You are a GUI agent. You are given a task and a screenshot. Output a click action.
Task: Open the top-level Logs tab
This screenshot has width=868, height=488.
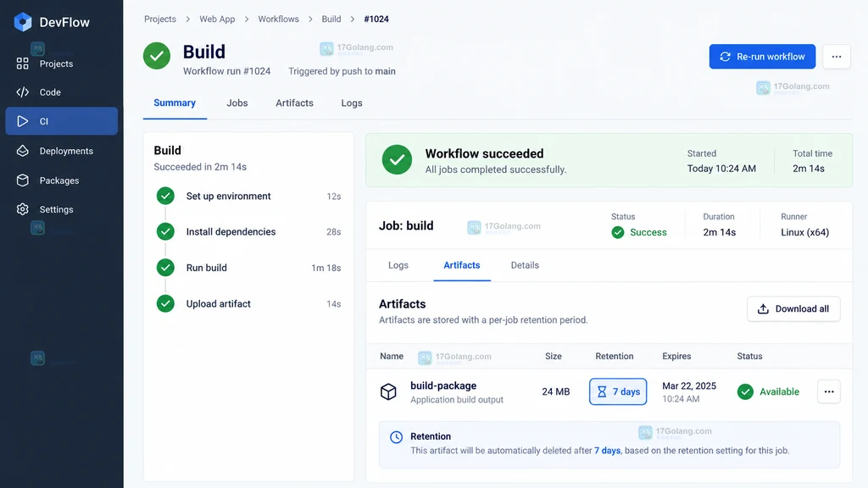pyautogui.click(x=352, y=103)
